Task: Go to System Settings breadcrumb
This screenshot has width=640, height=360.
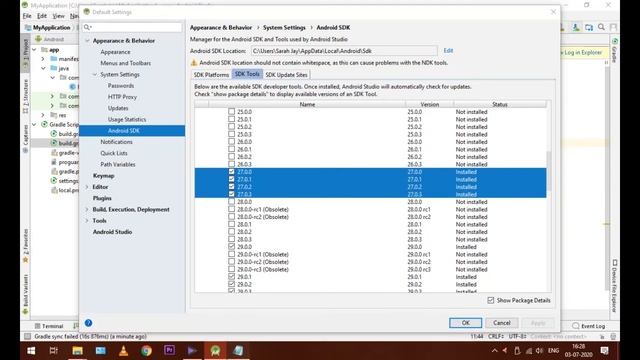Action: pyautogui.click(x=284, y=27)
